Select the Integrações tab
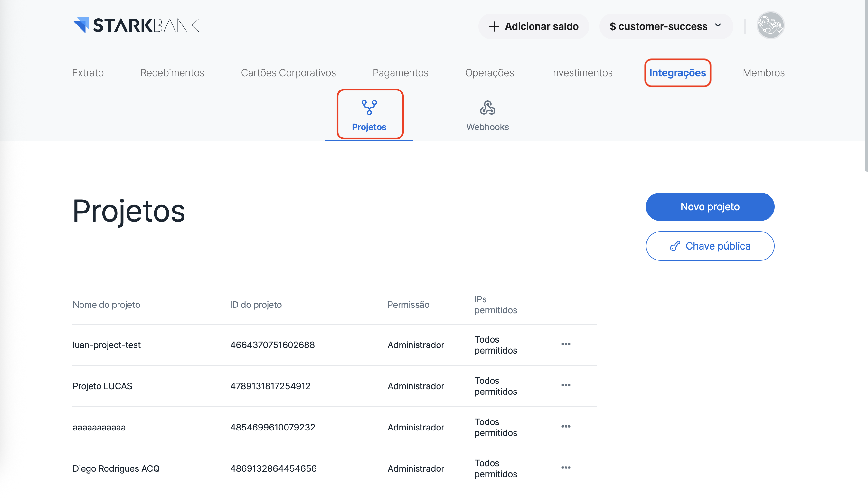This screenshot has width=868, height=501. 677,73
